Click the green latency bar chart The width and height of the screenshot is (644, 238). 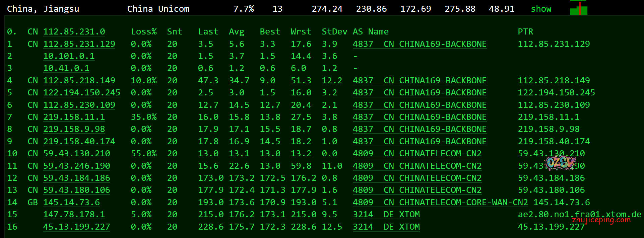[x=578, y=8]
